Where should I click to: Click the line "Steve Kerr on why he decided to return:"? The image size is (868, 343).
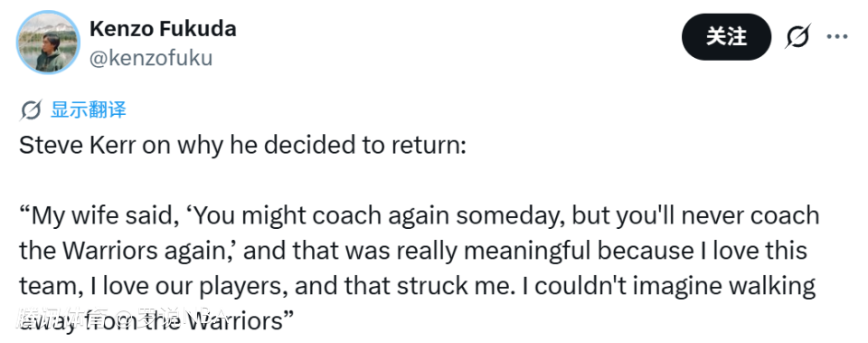243,145
